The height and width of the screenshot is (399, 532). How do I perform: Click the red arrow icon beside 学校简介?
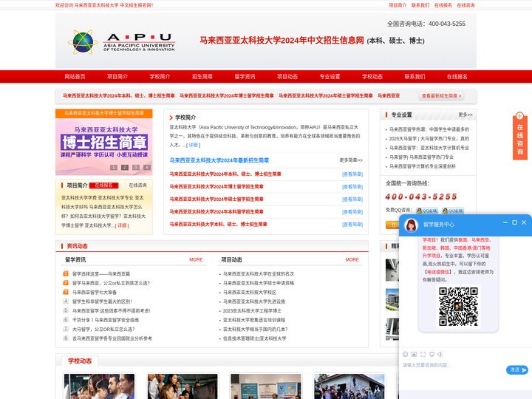[171, 117]
